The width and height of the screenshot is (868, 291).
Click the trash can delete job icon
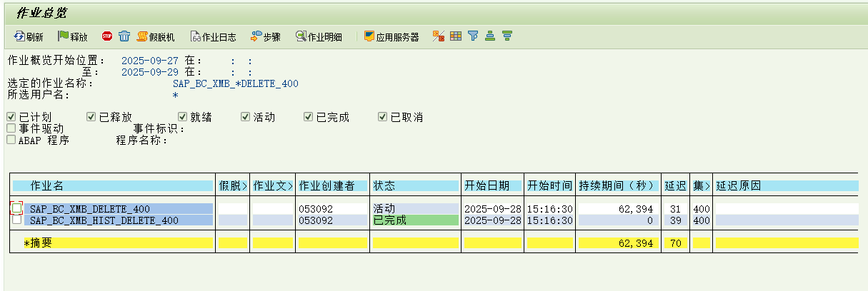click(x=124, y=36)
